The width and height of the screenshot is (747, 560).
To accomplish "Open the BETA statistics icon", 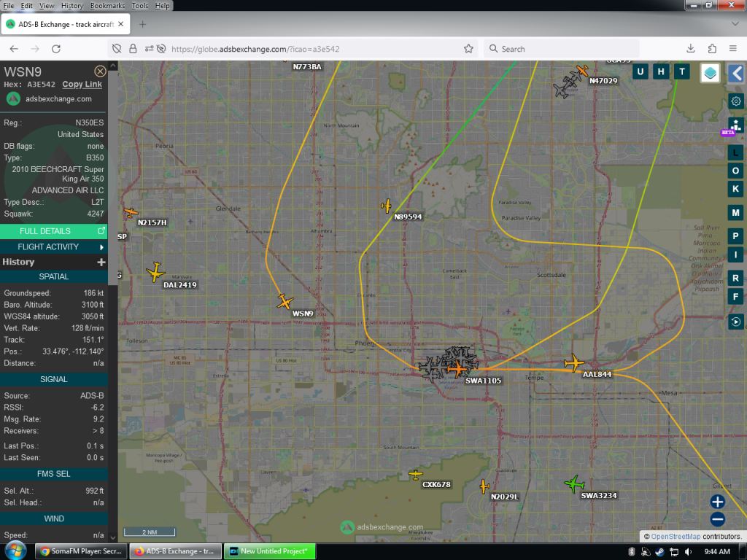I will (735, 125).
